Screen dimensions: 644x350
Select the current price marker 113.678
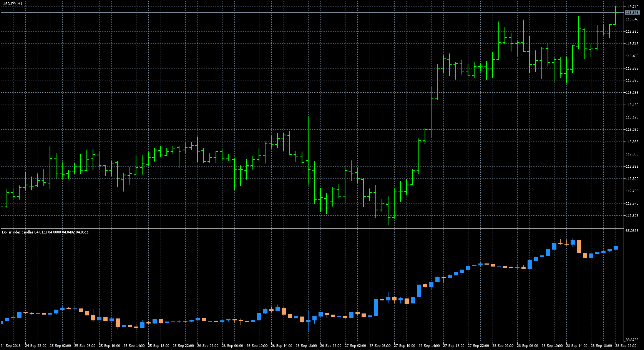click(x=632, y=13)
